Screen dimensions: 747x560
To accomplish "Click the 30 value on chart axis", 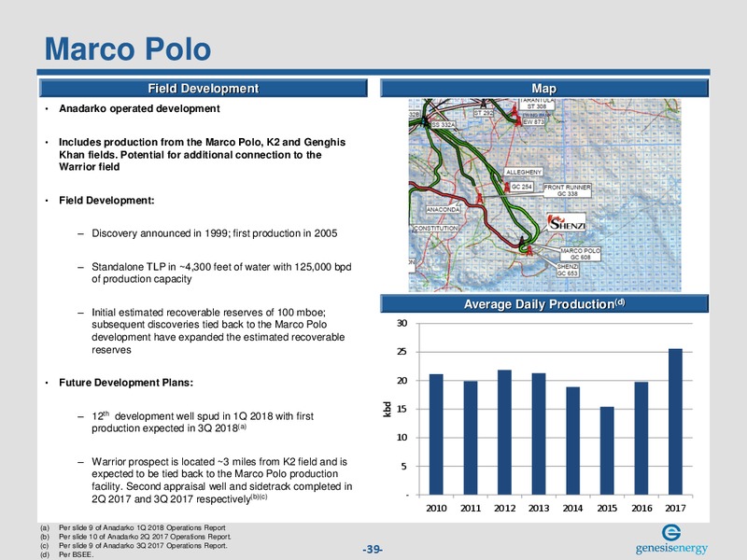I will pos(402,323).
